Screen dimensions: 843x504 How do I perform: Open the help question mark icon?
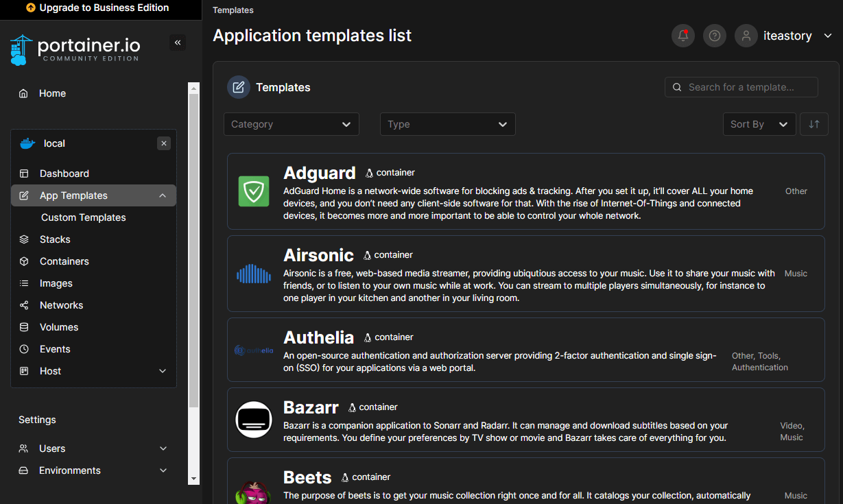click(715, 36)
